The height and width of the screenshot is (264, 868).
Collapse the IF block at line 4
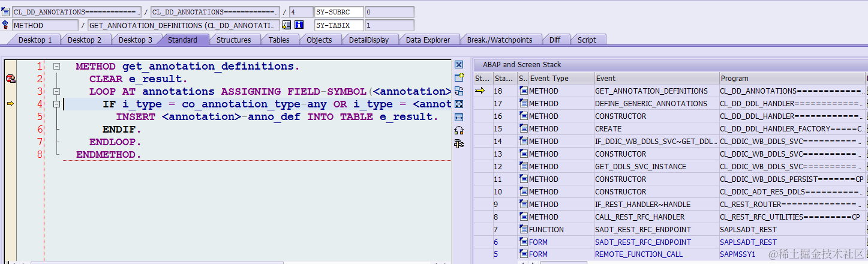pyautogui.click(x=56, y=104)
